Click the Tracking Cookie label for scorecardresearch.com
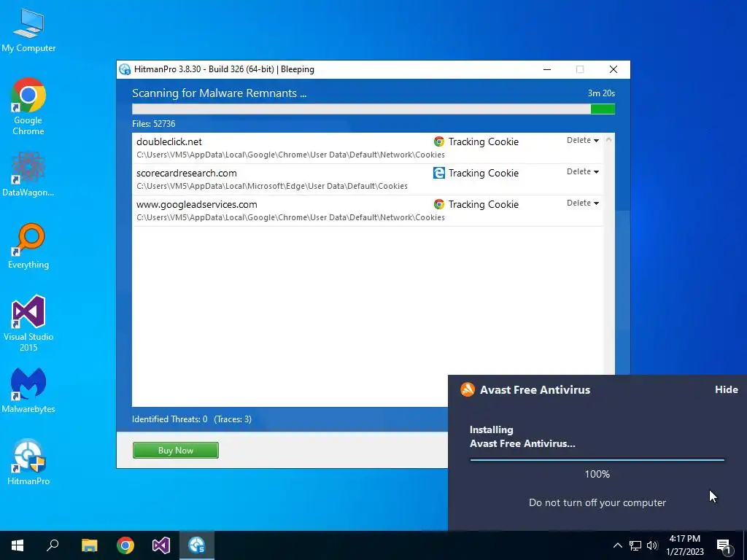The width and height of the screenshot is (747, 560). [x=483, y=174]
